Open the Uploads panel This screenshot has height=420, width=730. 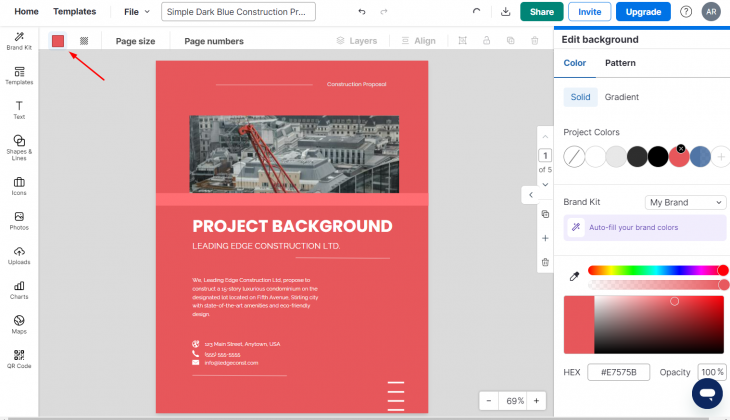click(19, 256)
